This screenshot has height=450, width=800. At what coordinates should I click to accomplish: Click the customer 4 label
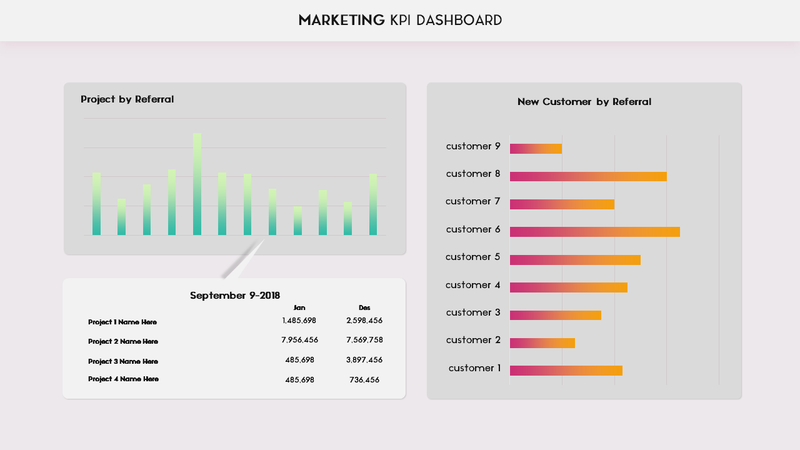coord(472,285)
